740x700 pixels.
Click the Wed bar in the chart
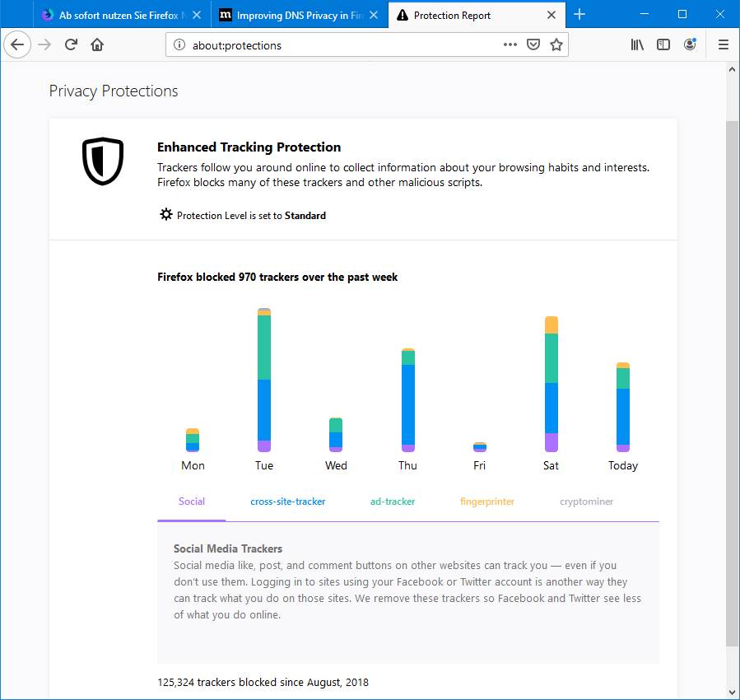click(x=336, y=435)
